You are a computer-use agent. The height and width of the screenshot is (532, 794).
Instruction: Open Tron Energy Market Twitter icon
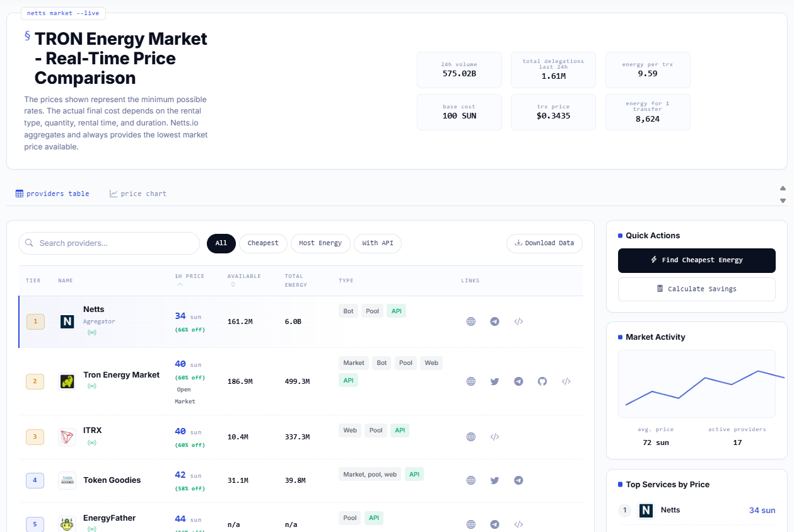point(494,381)
